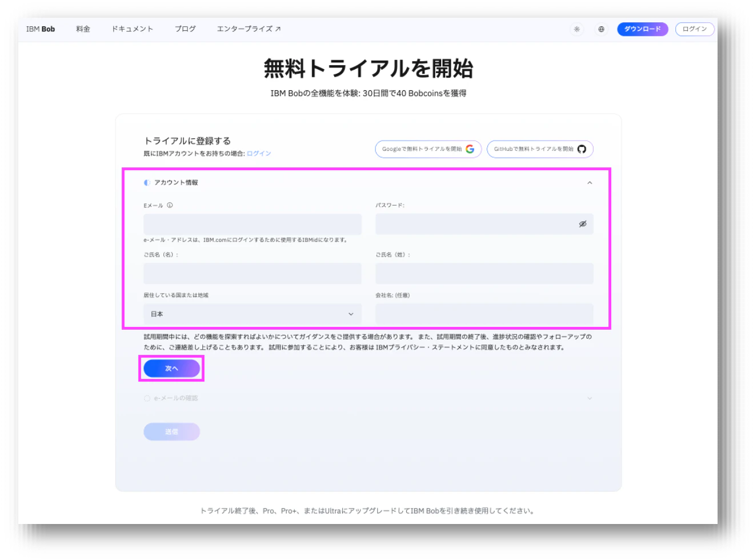Click the ログイン link beside IBMアカウント text
The height and width of the screenshot is (560, 753).
coord(259,154)
